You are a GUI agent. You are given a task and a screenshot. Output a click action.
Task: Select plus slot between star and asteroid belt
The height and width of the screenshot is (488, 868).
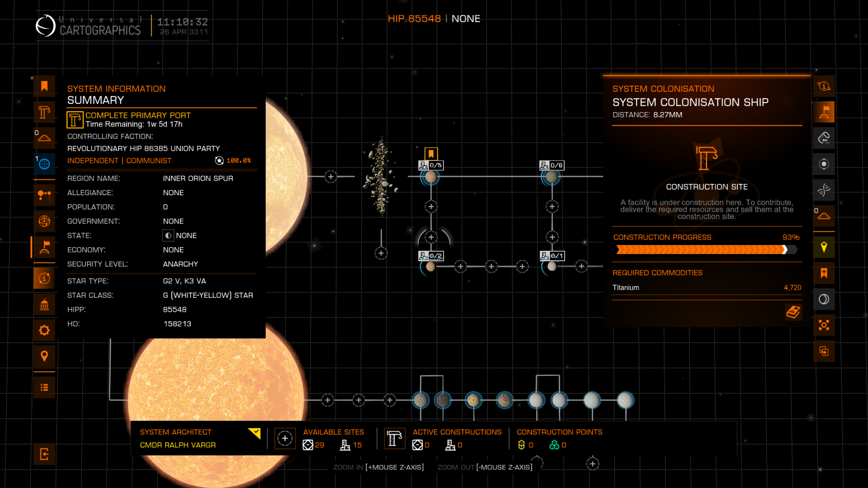point(331,177)
